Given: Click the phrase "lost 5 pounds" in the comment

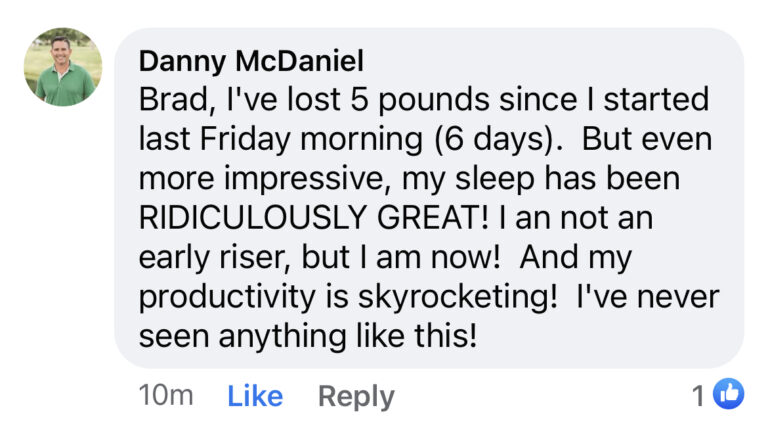Looking at the screenshot, I should pos(388,100).
